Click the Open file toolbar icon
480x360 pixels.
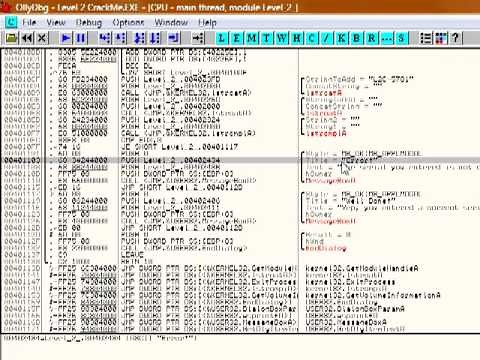(12, 38)
